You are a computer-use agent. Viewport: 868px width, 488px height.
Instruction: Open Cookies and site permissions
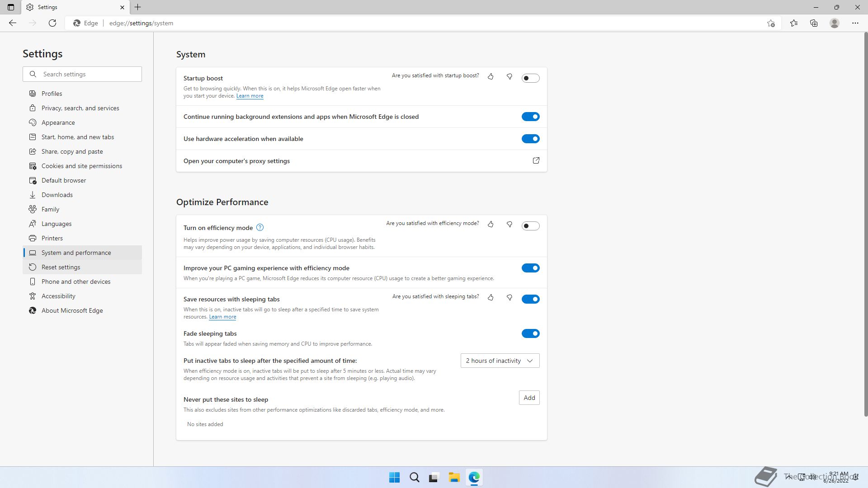[82, 166]
